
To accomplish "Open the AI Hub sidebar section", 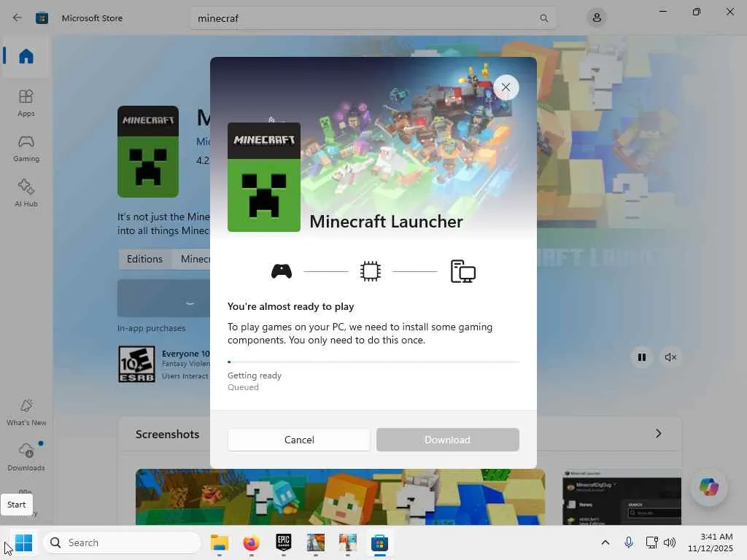I will point(26,192).
